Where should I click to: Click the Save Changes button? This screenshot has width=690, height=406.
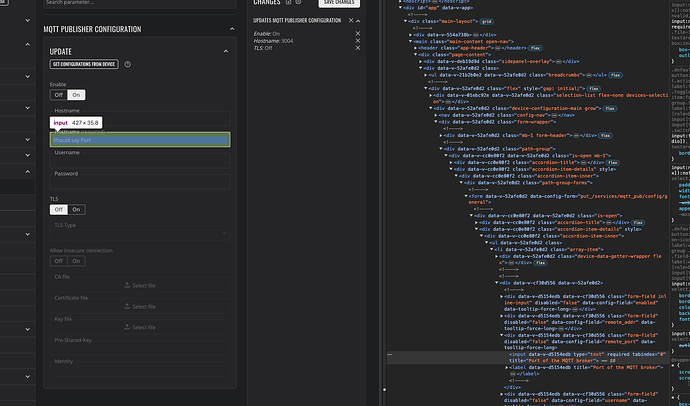[339, 3]
